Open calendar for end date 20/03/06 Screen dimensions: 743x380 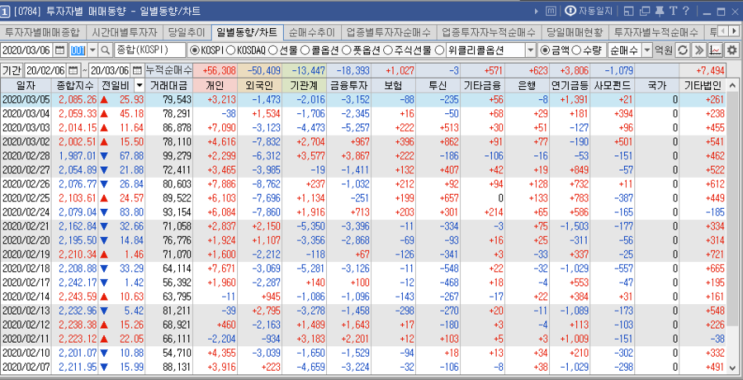click(137, 71)
